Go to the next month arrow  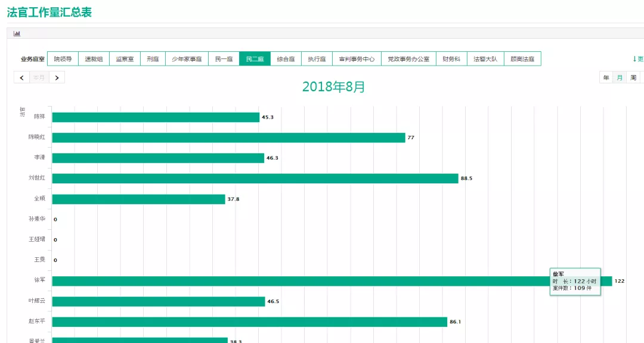pyautogui.click(x=57, y=77)
